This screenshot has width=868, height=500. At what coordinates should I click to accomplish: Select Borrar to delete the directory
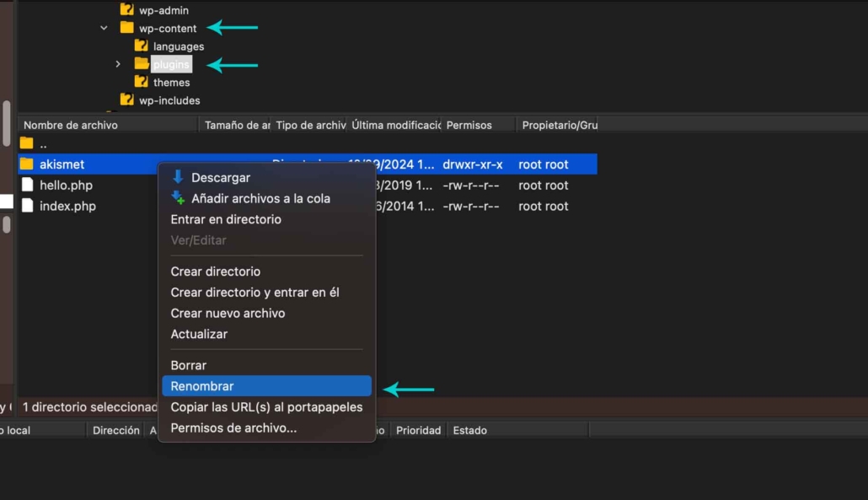click(188, 365)
